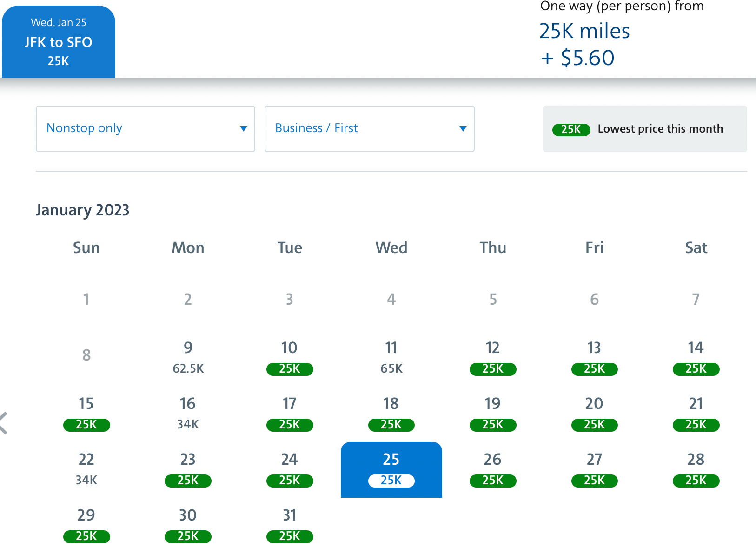
Task: Click the white 25K badge on selected January 25
Action: click(x=391, y=481)
